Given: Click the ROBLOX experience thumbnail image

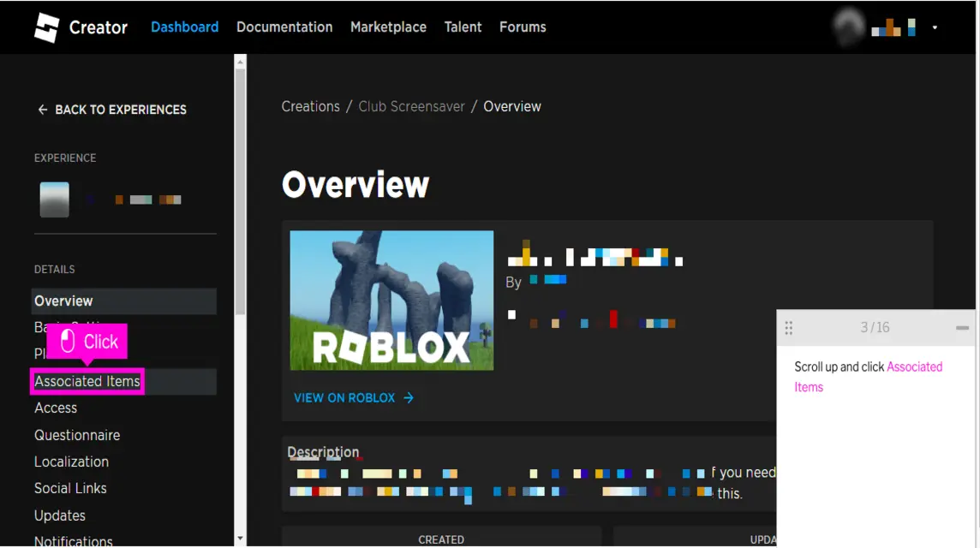Looking at the screenshot, I should pyautogui.click(x=391, y=301).
